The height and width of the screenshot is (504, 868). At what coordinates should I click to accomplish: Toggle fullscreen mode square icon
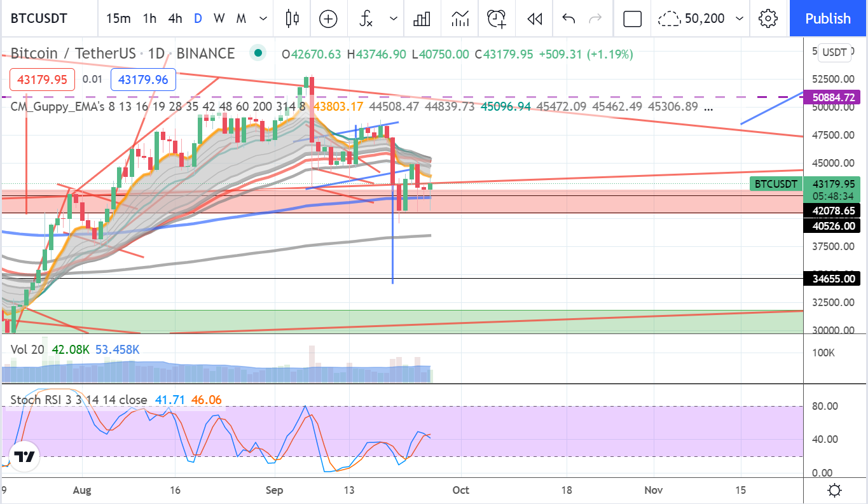pyautogui.click(x=632, y=18)
